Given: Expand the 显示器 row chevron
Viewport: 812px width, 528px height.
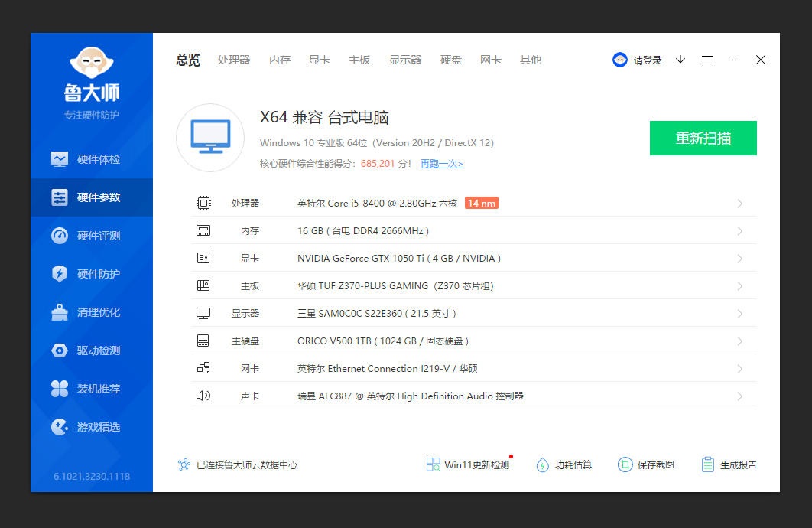Looking at the screenshot, I should coord(740,314).
